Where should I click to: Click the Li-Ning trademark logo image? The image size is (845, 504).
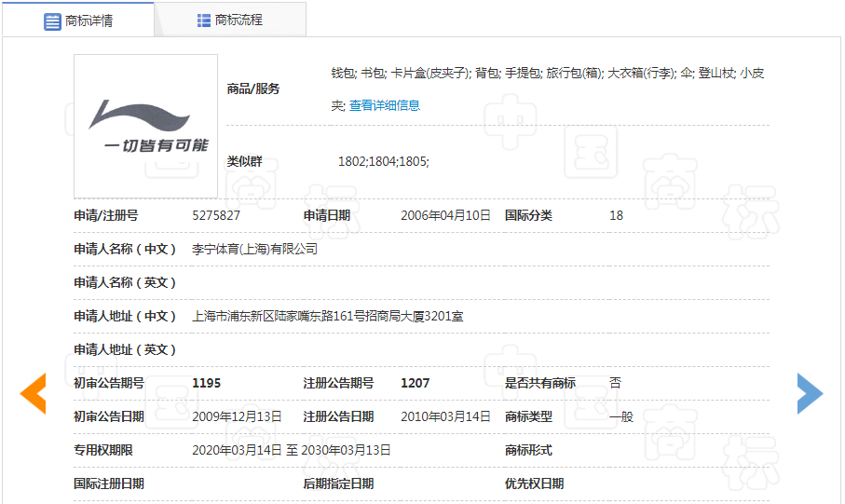click(x=145, y=126)
